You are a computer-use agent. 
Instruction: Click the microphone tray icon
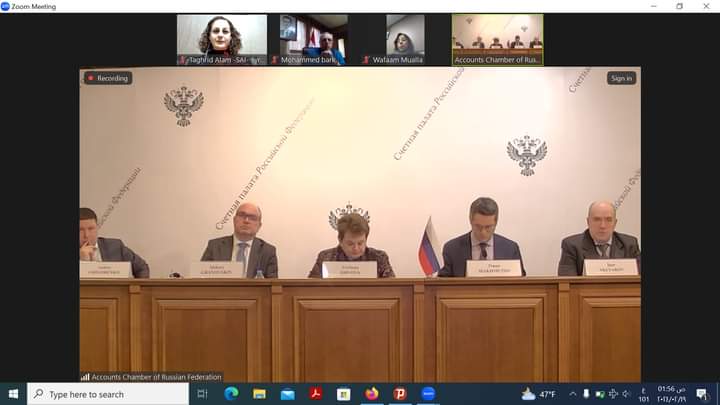(x=586, y=394)
